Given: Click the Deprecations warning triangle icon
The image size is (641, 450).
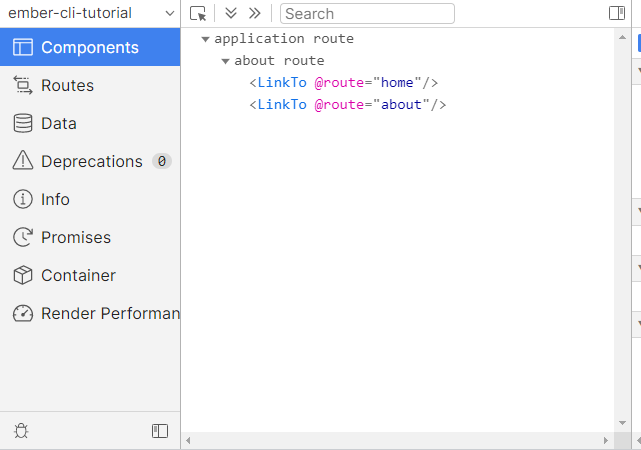Looking at the screenshot, I should tap(23, 160).
